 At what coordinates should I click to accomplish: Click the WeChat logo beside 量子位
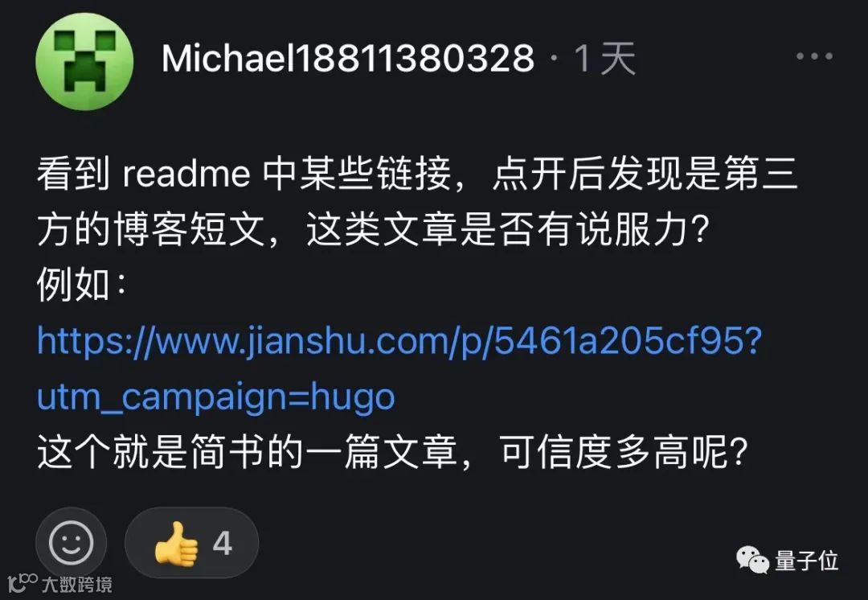click(x=752, y=560)
